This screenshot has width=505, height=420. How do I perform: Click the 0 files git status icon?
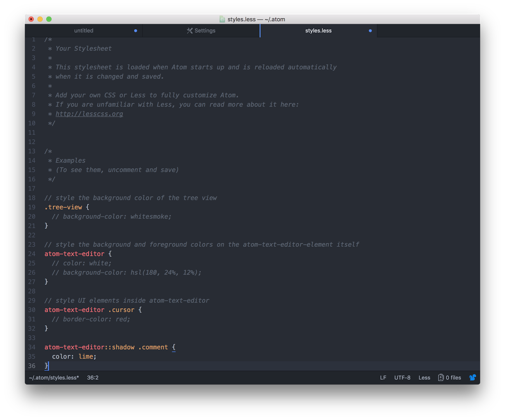(441, 377)
